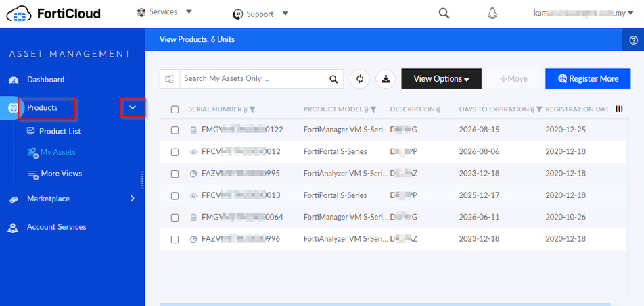This screenshot has width=644, height=306.
Task: Open the help question mark icon
Action: pos(633,40)
